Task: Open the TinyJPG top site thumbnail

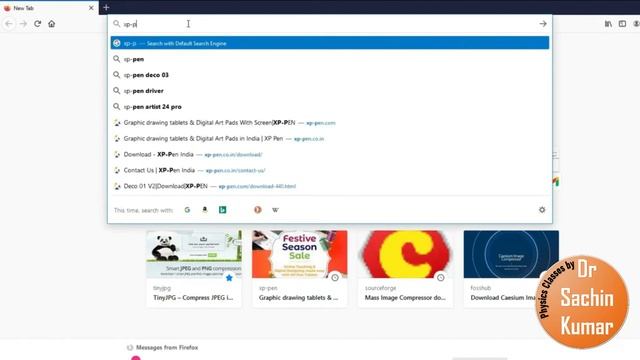Action: pos(194,254)
